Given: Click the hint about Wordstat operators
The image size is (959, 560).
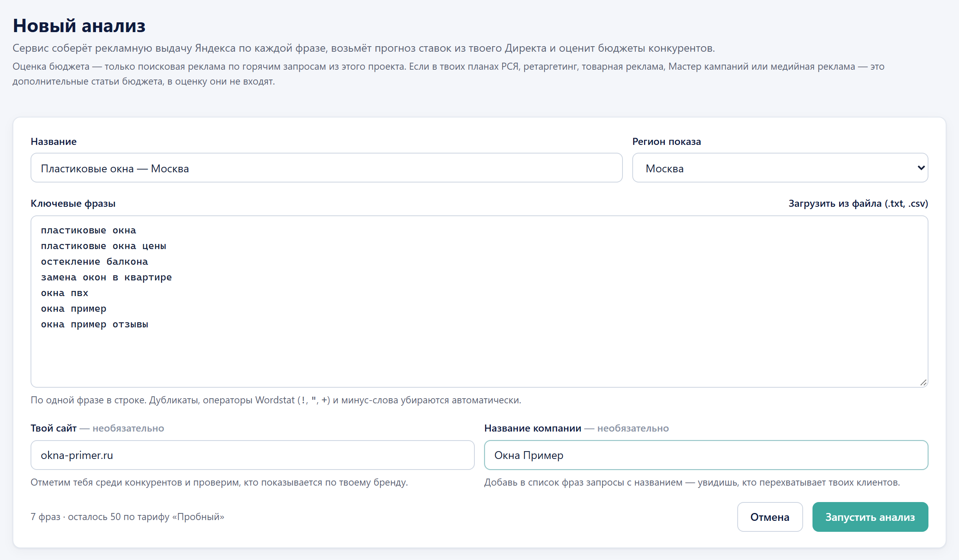Looking at the screenshot, I should [x=276, y=400].
